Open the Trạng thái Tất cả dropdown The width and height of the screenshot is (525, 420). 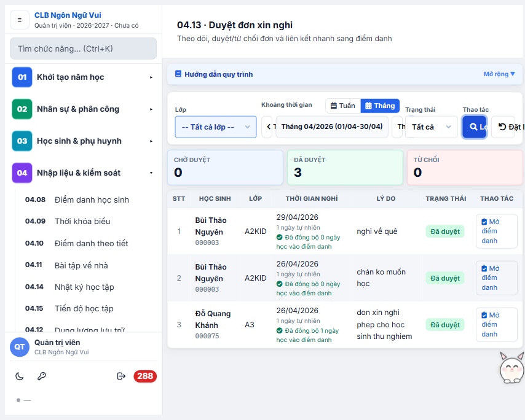click(432, 126)
